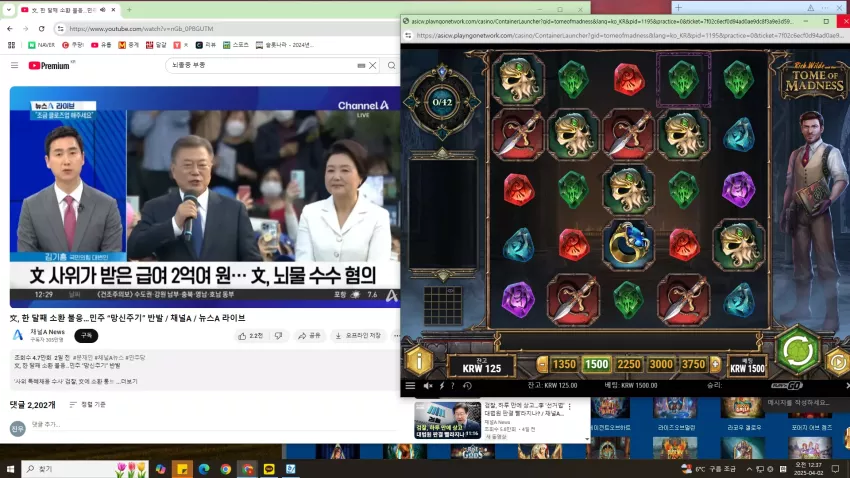This screenshot has height=478, width=850.
Task: Open the 중계 bookmark
Action: [129, 45]
